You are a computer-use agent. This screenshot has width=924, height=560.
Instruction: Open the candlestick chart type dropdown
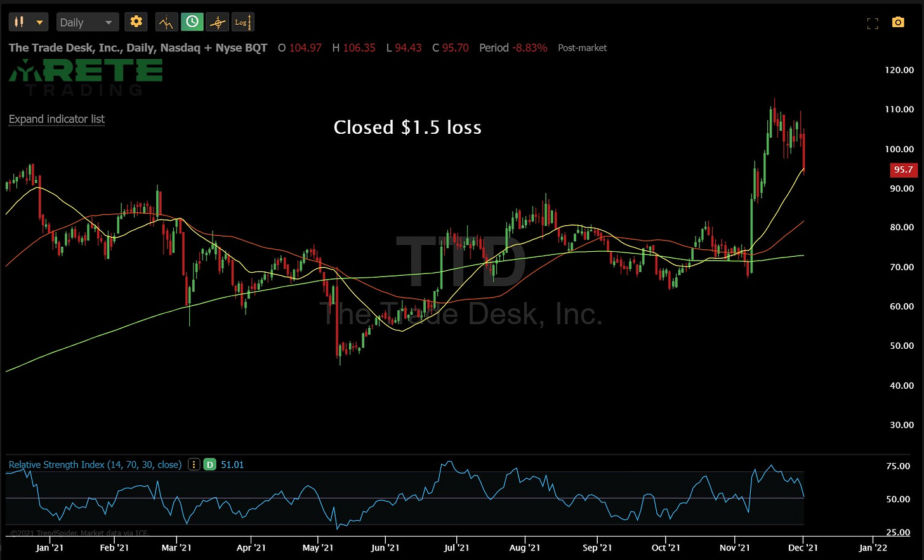pos(29,22)
